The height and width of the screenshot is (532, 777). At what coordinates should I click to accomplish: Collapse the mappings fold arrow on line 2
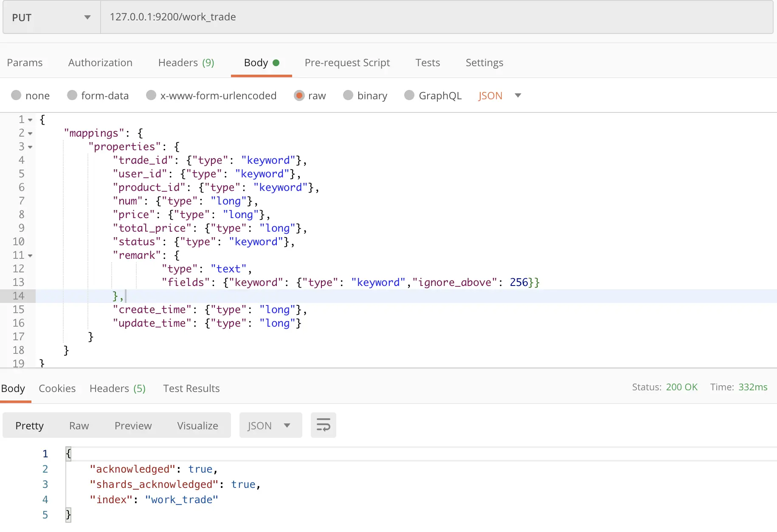pos(30,134)
